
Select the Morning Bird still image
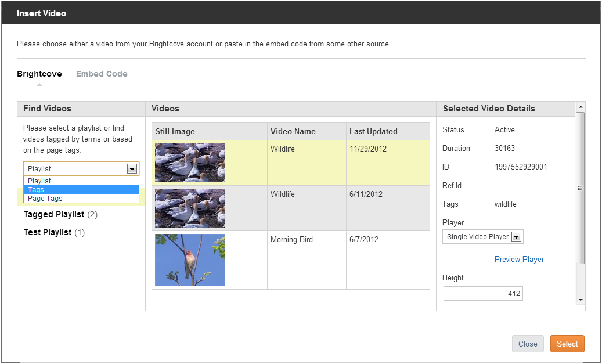pyautogui.click(x=190, y=260)
